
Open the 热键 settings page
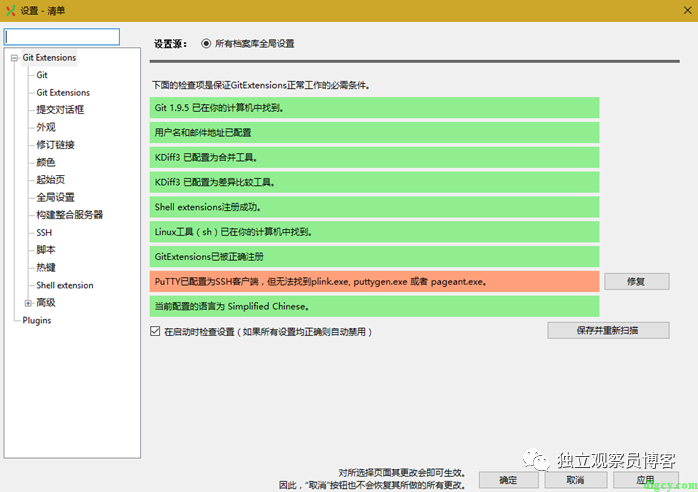(45, 268)
